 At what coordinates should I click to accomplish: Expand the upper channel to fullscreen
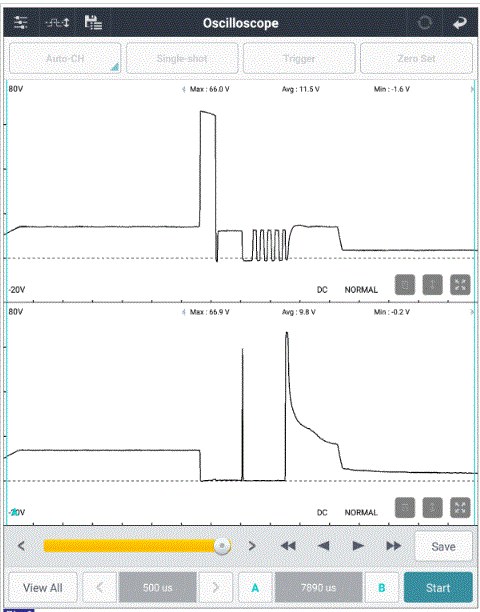460,285
